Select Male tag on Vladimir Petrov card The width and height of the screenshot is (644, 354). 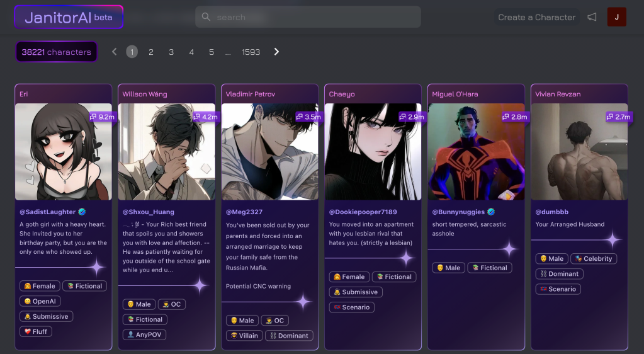pos(242,320)
